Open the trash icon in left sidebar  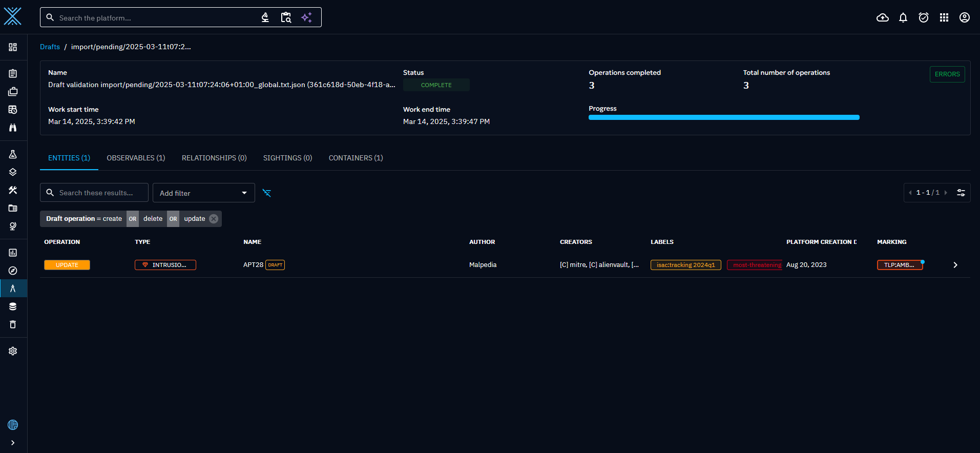[x=13, y=324]
